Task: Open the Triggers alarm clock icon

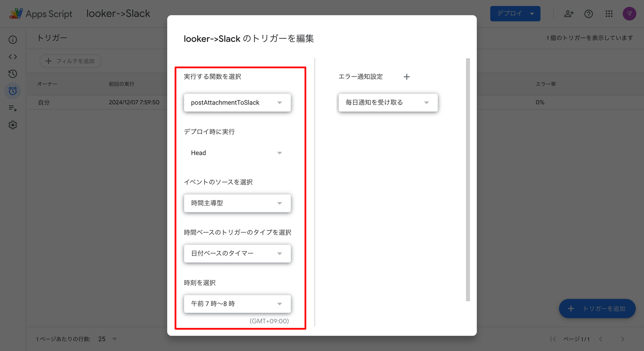Action: (13, 91)
